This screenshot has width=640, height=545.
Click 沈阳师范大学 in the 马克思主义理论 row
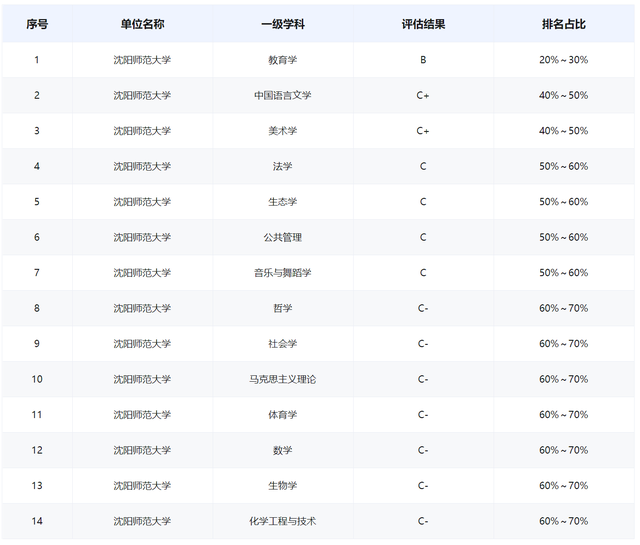coord(142,379)
